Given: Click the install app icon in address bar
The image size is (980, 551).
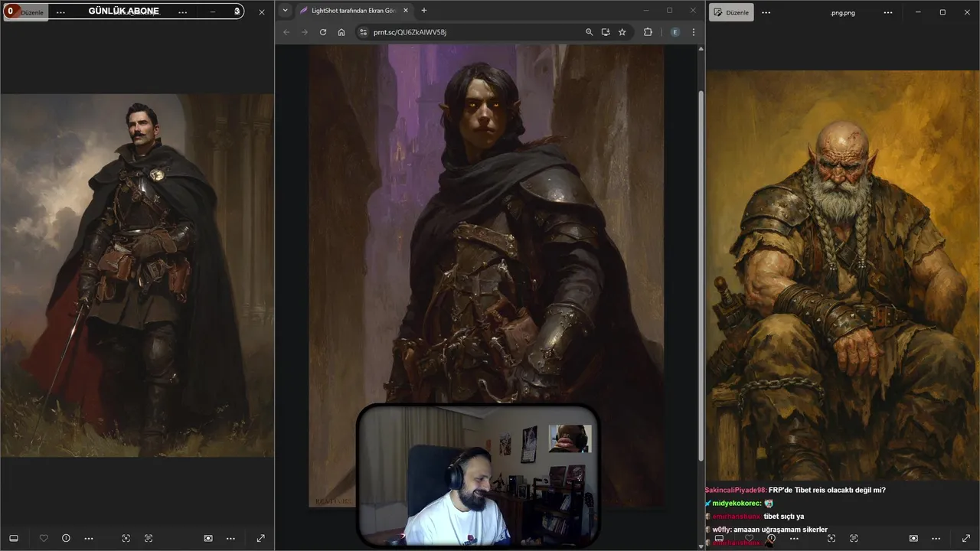Looking at the screenshot, I should [606, 32].
